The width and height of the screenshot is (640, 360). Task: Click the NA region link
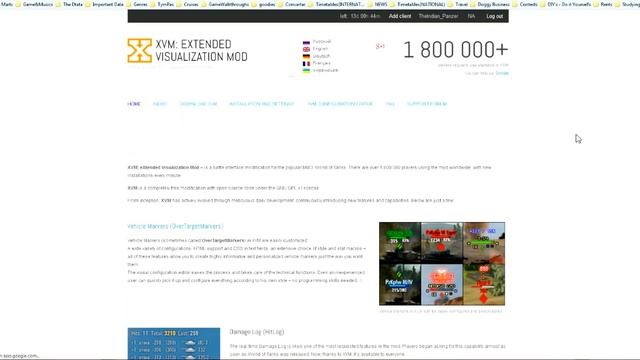point(471,16)
